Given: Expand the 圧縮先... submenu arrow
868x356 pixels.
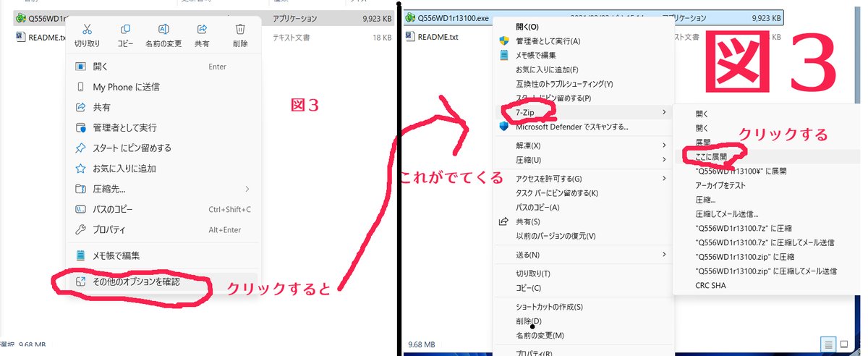Looking at the screenshot, I should click(x=247, y=189).
